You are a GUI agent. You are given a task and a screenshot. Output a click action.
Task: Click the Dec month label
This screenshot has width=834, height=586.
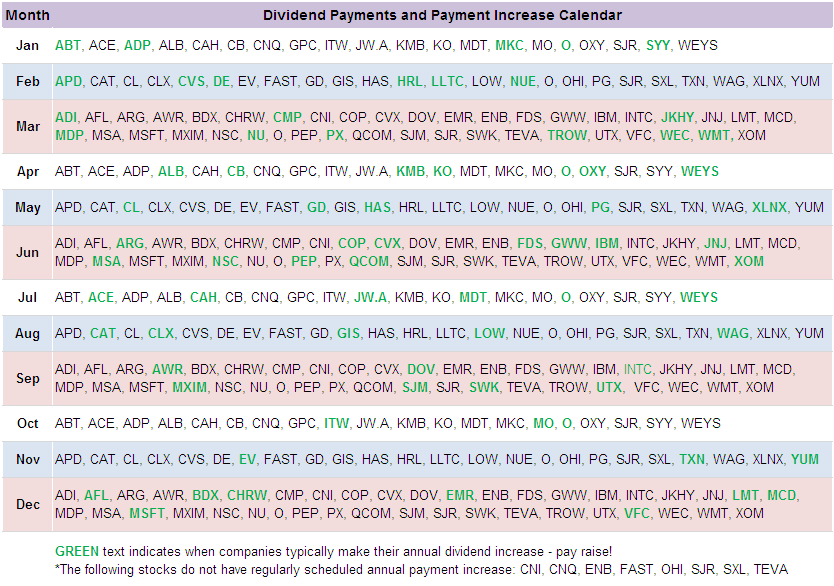(x=28, y=504)
